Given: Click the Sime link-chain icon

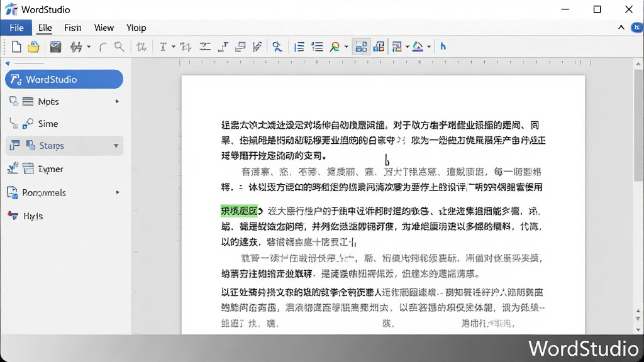Looking at the screenshot, I should coord(28,124).
